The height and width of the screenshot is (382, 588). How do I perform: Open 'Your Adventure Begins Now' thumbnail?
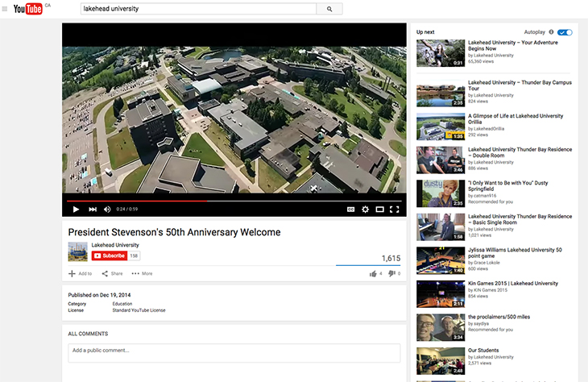coord(441,53)
